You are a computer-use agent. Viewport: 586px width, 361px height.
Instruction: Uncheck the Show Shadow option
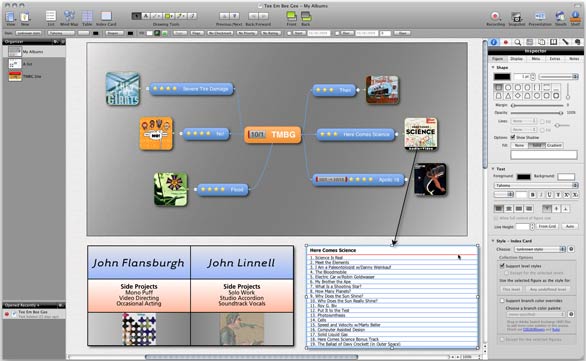(x=513, y=138)
